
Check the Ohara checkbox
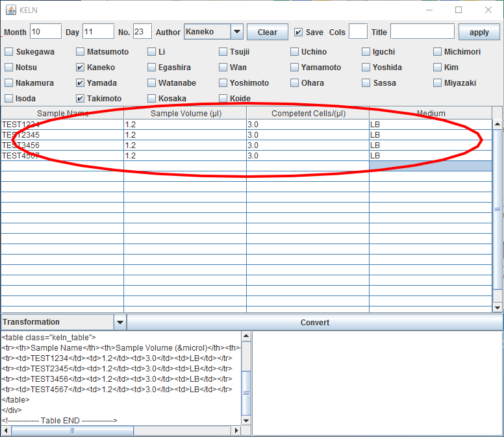click(x=294, y=83)
